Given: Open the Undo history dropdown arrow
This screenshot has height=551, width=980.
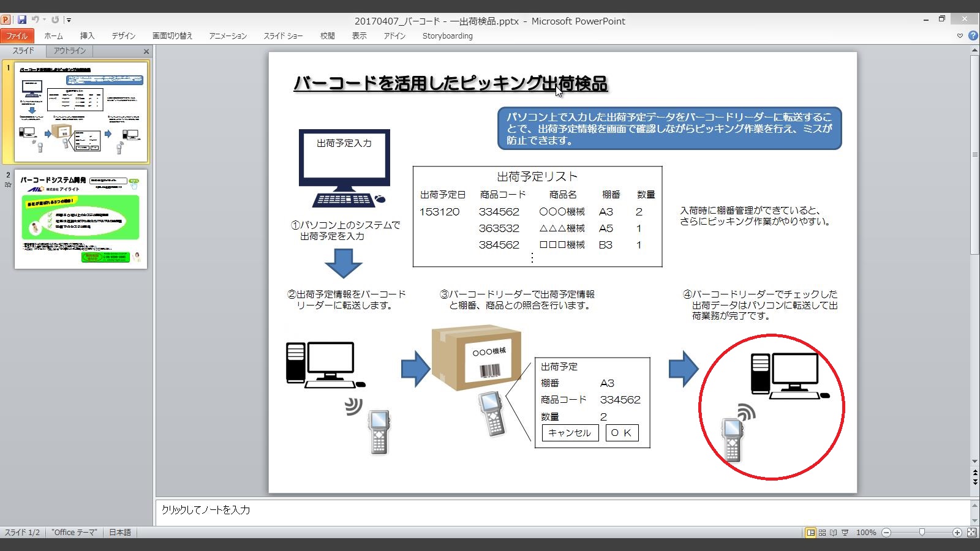Looking at the screenshot, I should (44, 20).
